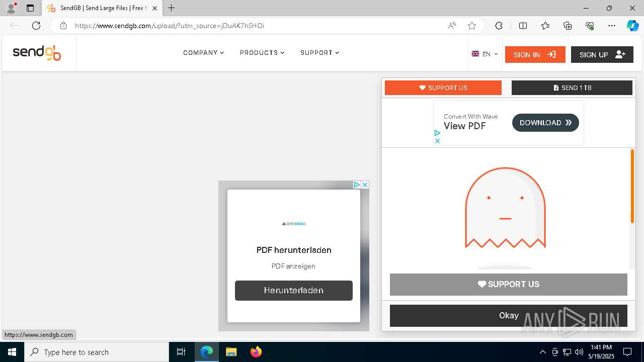Click the Okay button
644x362 pixels.
(x=509, y=316)
